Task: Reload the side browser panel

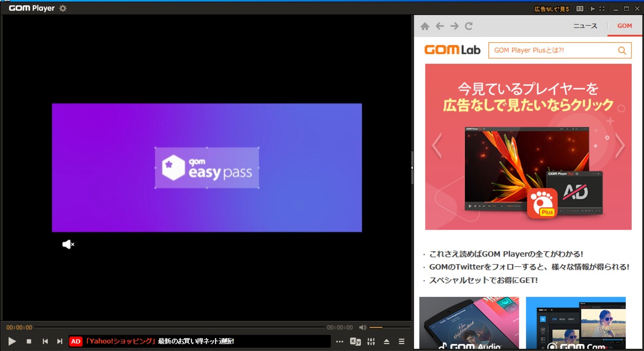Action: click(x=469, y=26)
